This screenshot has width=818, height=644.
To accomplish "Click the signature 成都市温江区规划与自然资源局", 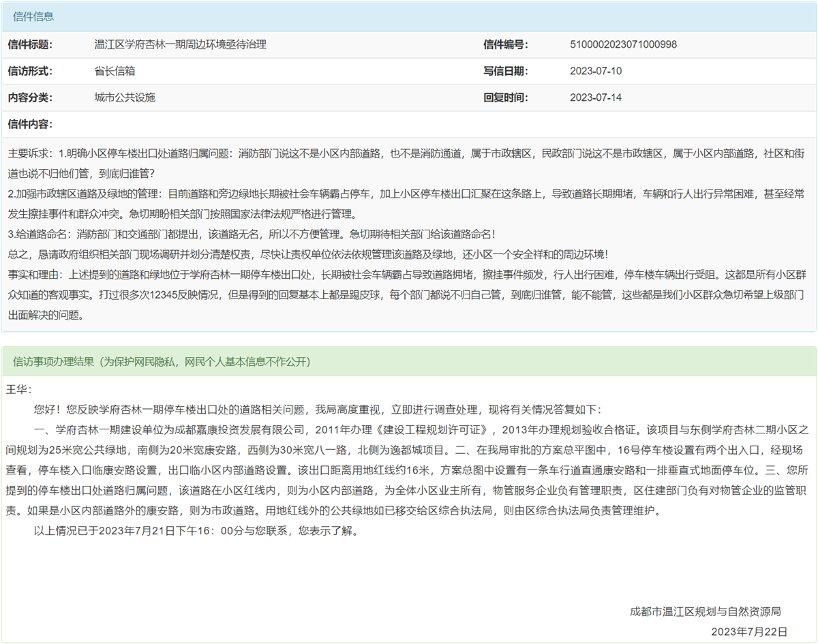I will [x=706, y=611].
